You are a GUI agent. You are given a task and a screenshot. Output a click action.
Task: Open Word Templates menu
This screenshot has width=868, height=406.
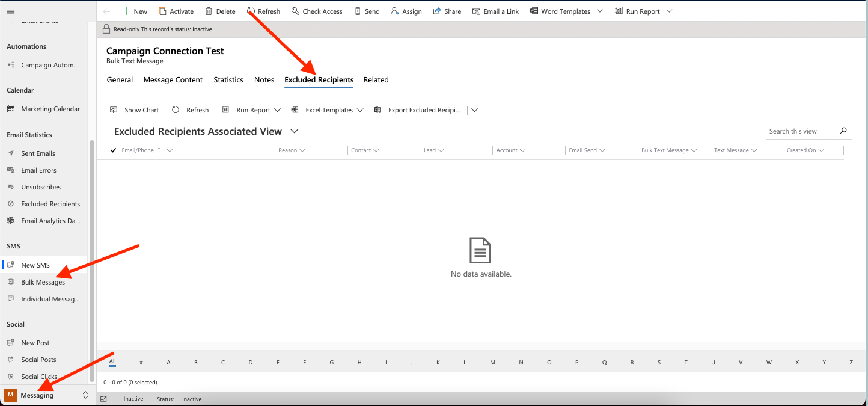click(566, 11)
